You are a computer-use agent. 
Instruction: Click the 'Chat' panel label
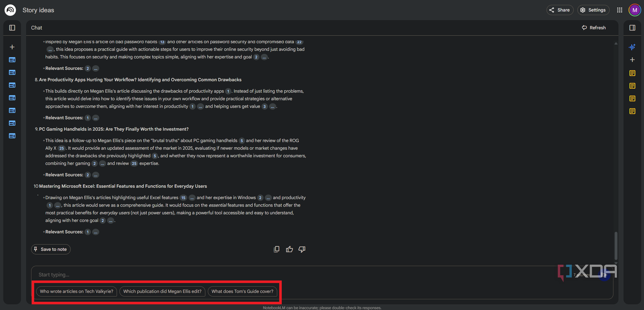(36, 28)
